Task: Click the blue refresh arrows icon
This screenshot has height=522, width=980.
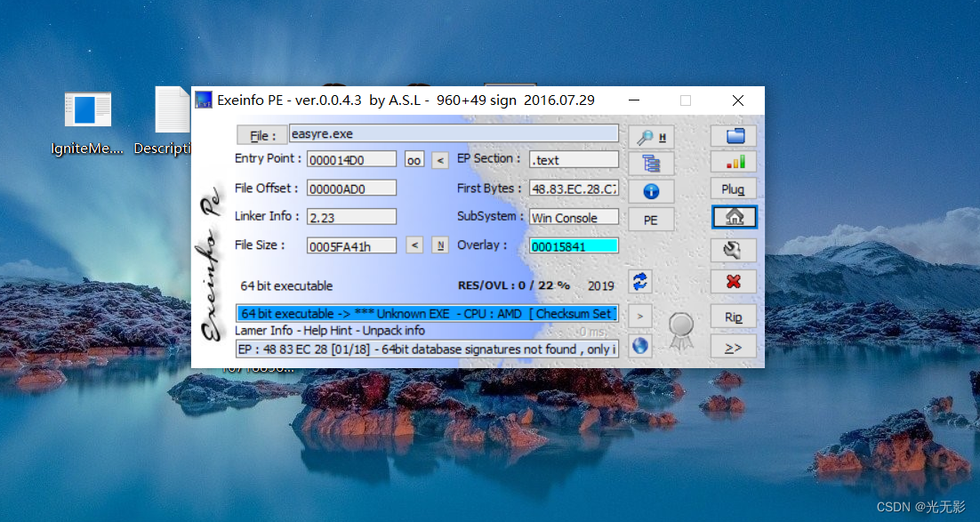Action: click(x=640, y=281)
